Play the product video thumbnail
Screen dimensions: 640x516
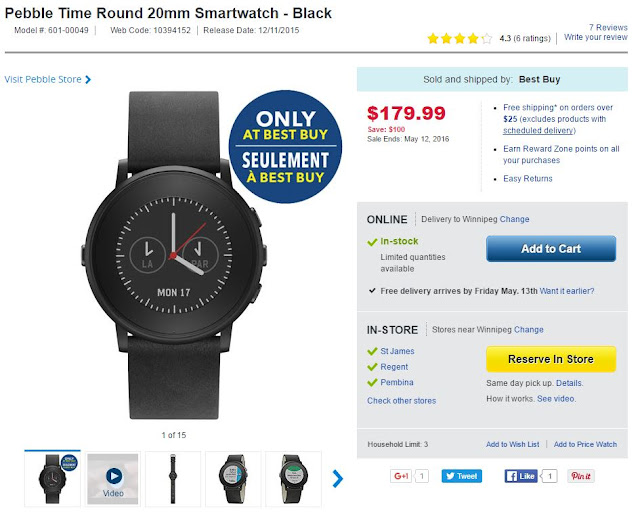point(112,478)
